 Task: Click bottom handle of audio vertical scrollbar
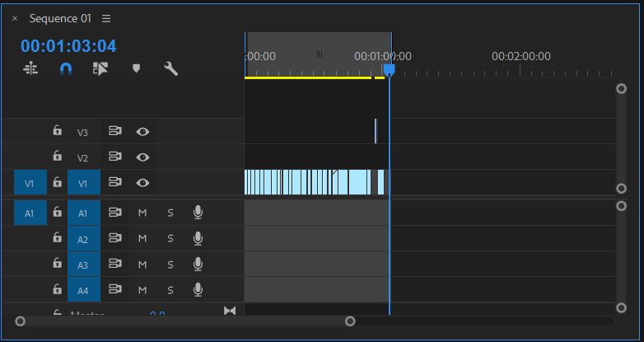pyautogui.click(x=622, y=308)
